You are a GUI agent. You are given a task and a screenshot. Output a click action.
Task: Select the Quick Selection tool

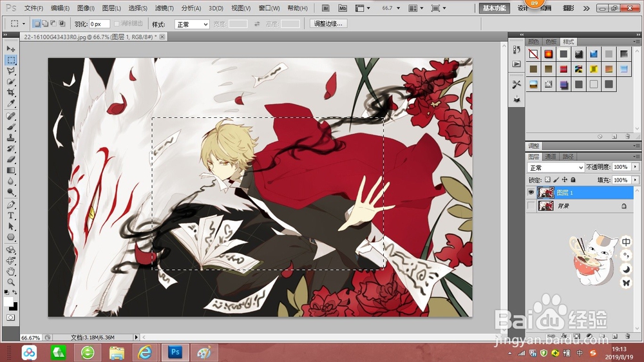11,82
